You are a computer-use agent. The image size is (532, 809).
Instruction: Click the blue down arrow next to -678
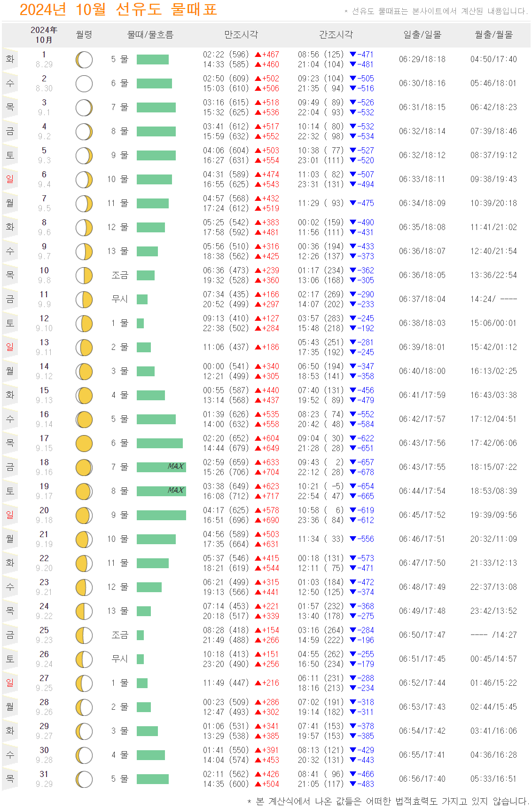click(353, 472)
